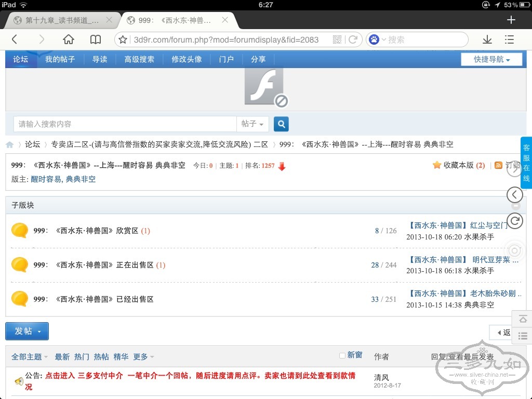Open the downloads icon
The width and height of the screenshot is (532, 399).
(487, 39)
